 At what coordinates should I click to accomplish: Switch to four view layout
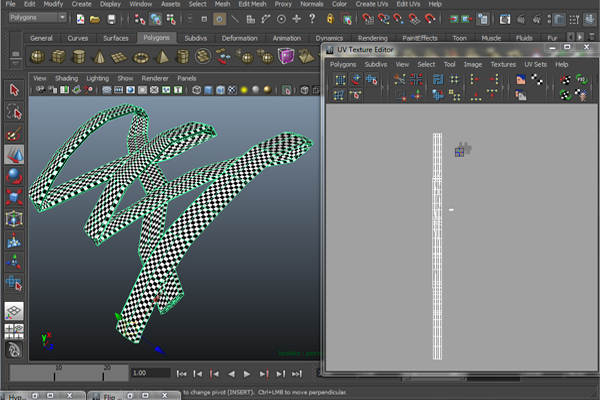(14, 331)
